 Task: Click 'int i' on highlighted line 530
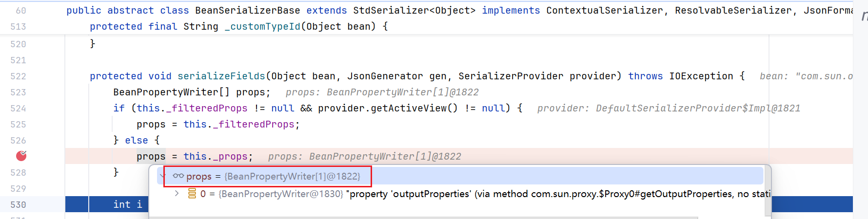[x=128, y=204]
